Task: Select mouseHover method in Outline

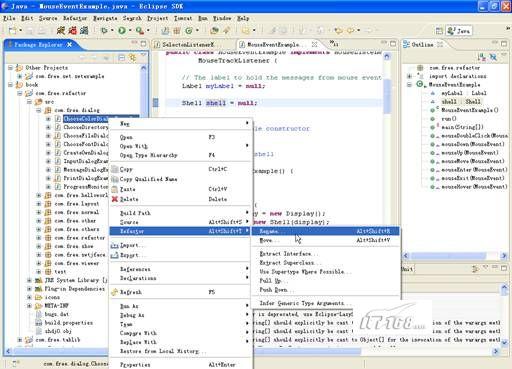Action: point(473,187)
